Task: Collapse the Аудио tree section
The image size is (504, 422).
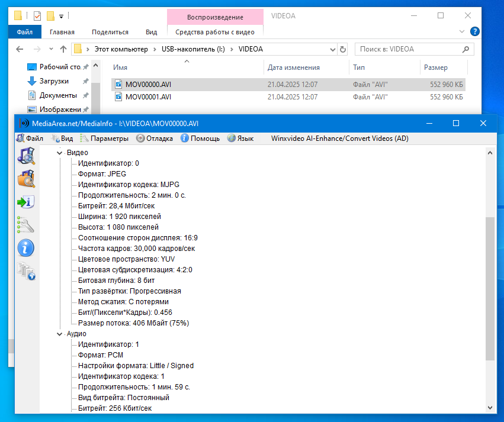Action: pos(59,334)
